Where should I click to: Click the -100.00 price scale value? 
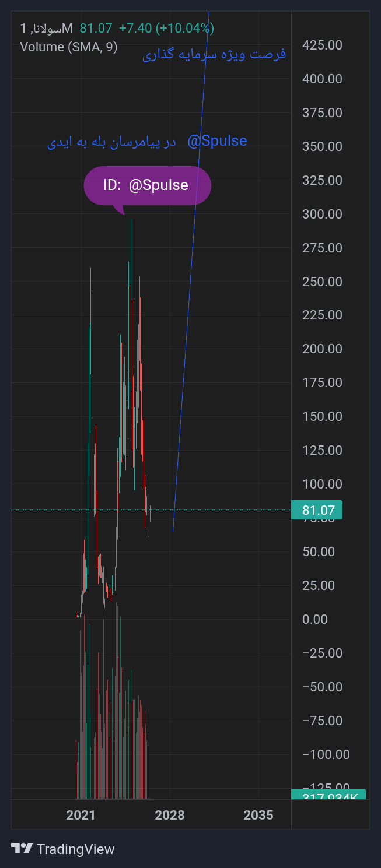(x=326, y=754)
